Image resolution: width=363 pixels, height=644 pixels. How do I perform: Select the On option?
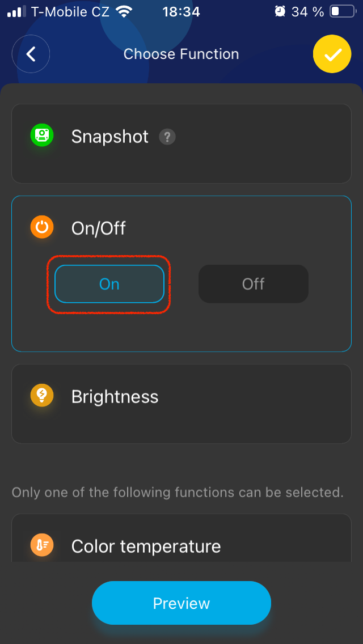109,283
